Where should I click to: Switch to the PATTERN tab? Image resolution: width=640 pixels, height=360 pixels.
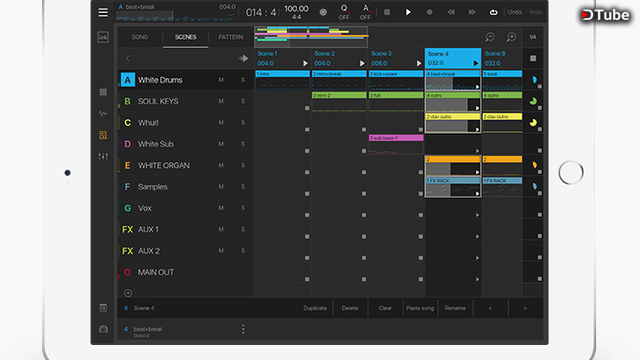point(231,37)
